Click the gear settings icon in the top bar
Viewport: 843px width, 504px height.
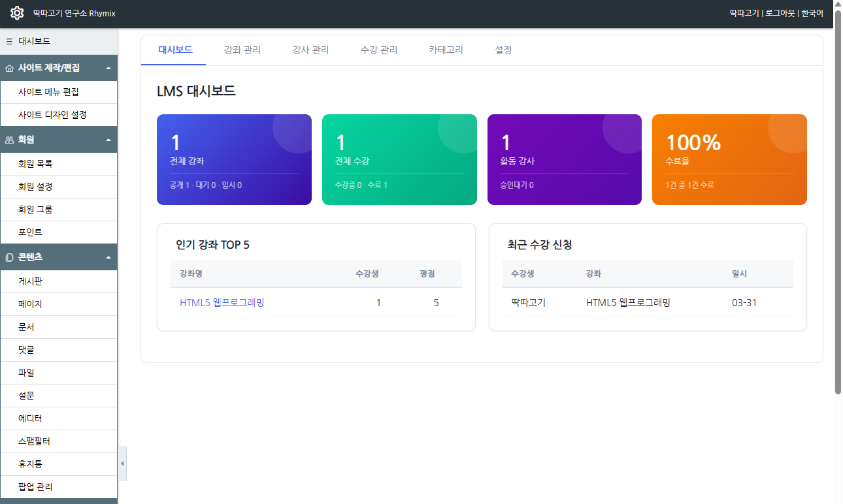18,12
